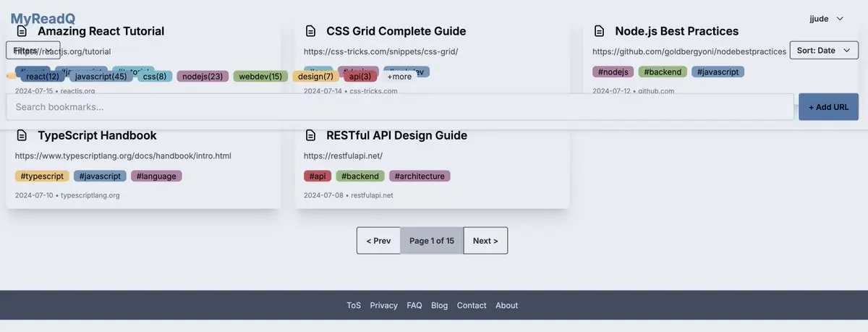
Task: Expand the jjude user menu
Action: click(826, 19)
